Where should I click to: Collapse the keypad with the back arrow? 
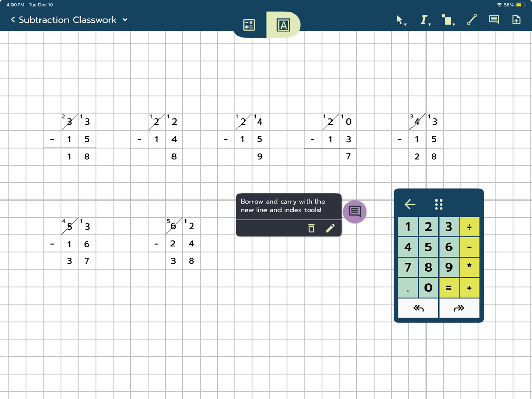409,204
